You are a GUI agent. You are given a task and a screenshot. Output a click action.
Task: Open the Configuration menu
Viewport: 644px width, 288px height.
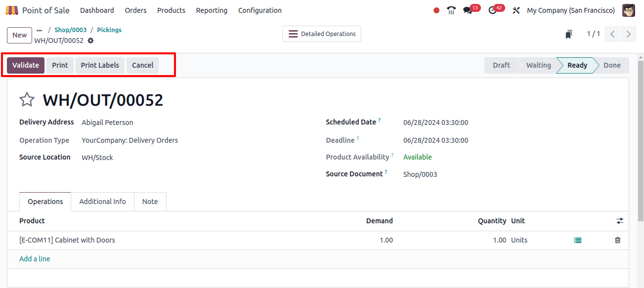pos(260,10)
